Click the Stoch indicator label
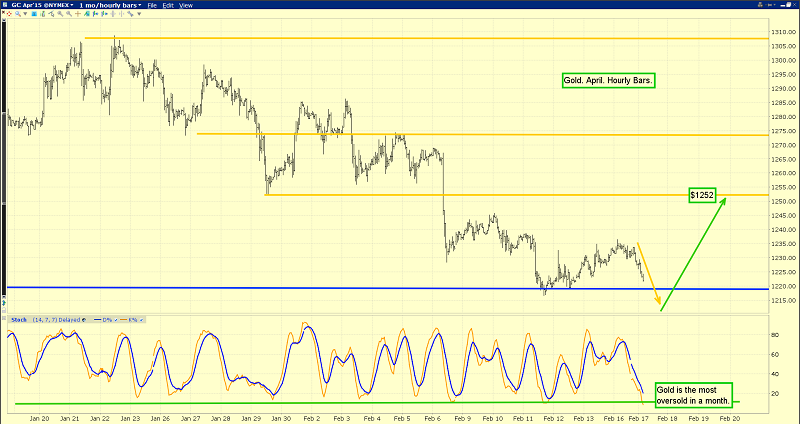This screenshot has width=800, height=424. click(18, 320)
